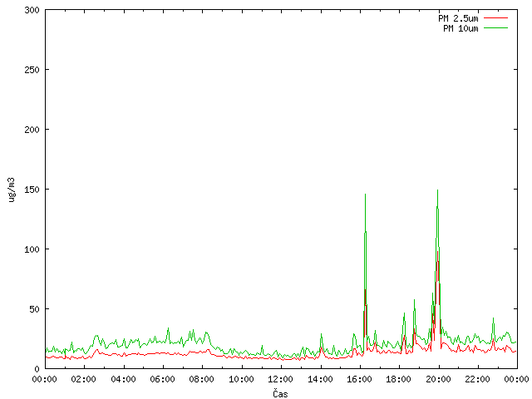The width and height of the screenshot is (532, 399).
Task: Click the x-axis label 20:00
Action: point(438,379)
